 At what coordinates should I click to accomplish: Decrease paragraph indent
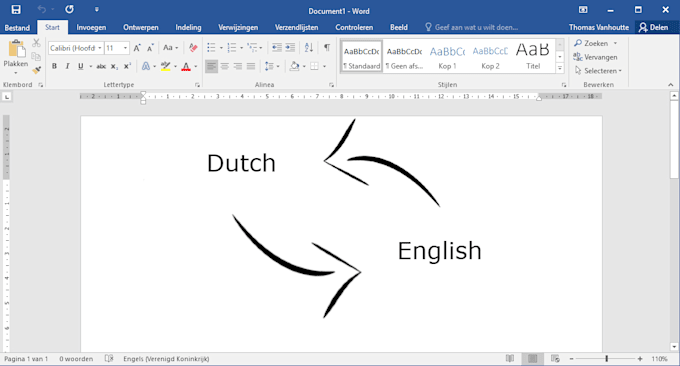tap(277, 48)
